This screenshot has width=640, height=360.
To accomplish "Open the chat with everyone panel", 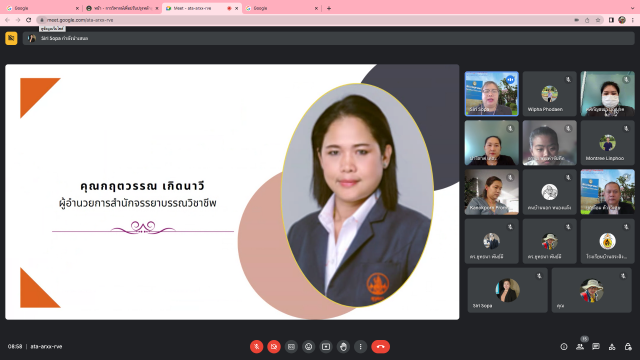I will (x=596, y=347).
